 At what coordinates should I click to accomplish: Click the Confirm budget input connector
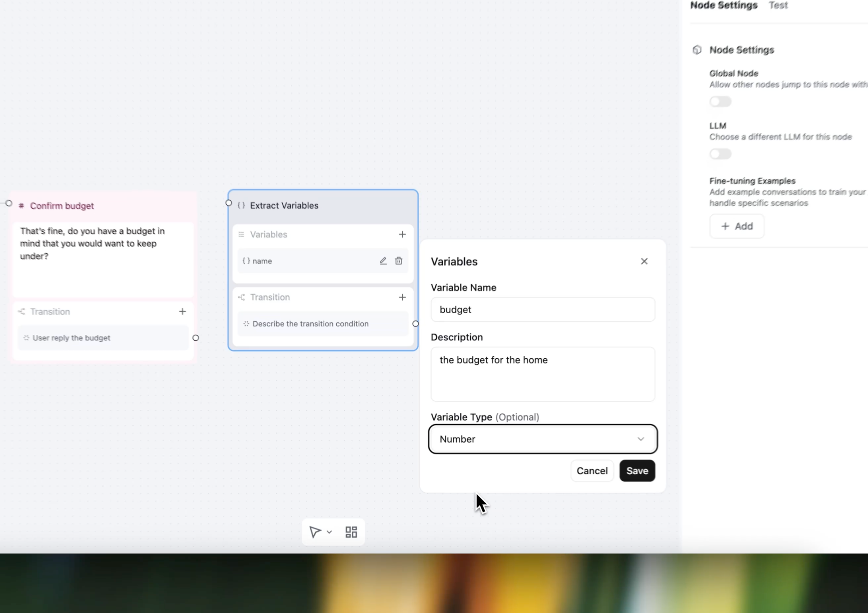[9, 203]
